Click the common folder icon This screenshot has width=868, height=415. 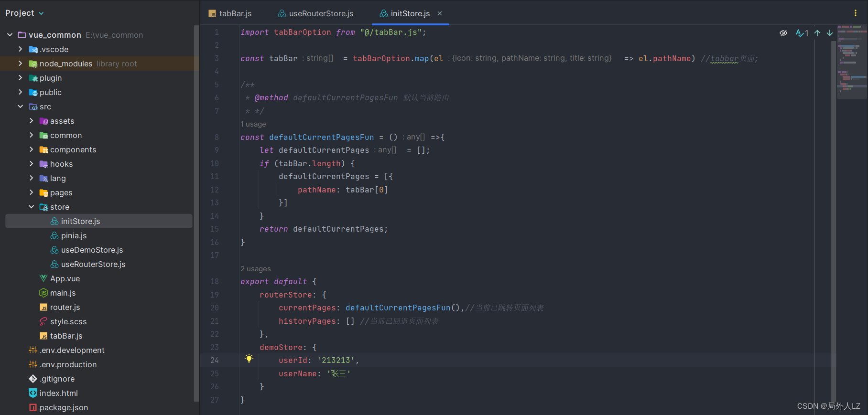(43, 135)
